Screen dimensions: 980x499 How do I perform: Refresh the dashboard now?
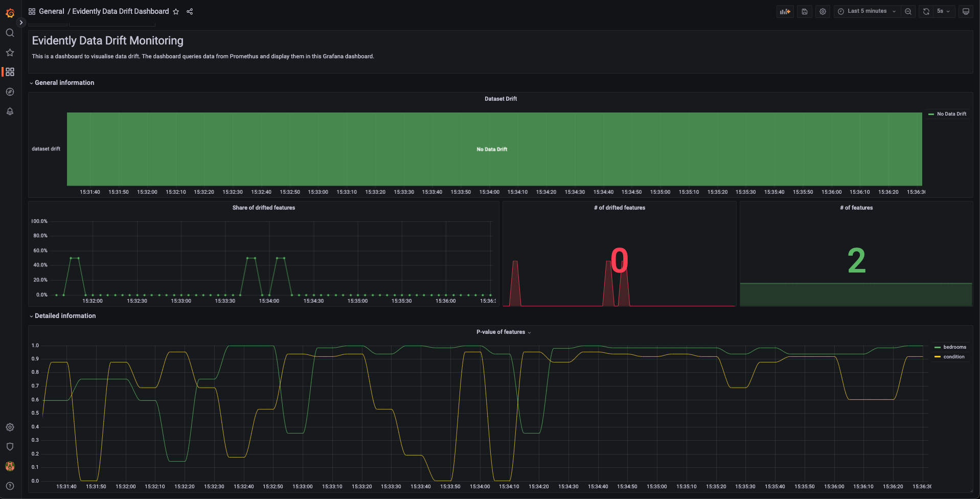pos(926,11)
